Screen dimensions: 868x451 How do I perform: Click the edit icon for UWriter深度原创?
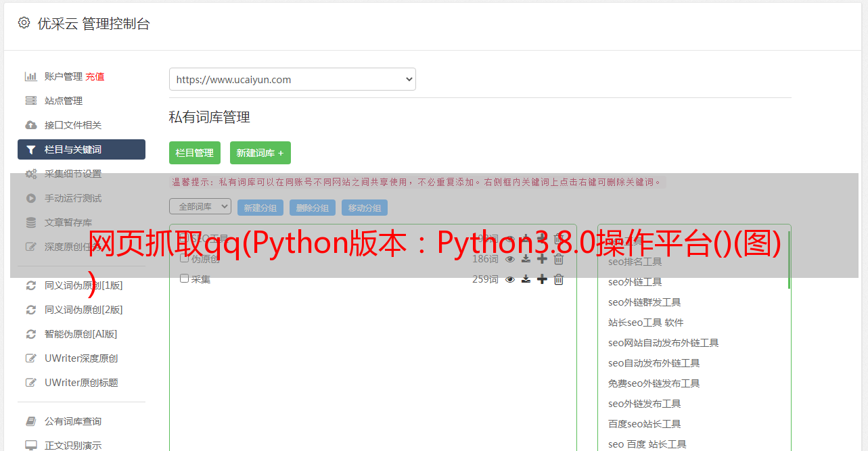[x=30, y=358]
